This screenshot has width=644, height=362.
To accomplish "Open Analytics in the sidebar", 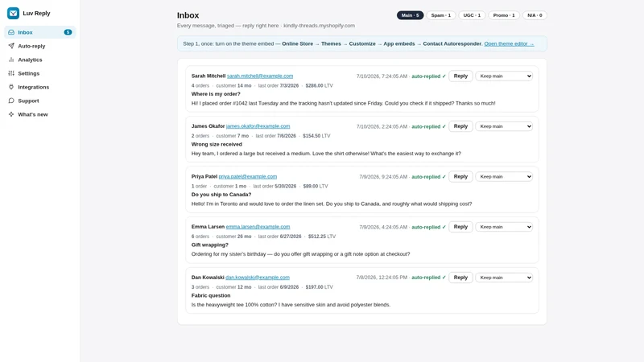I will pyautogui.click(x=39, y=60).
